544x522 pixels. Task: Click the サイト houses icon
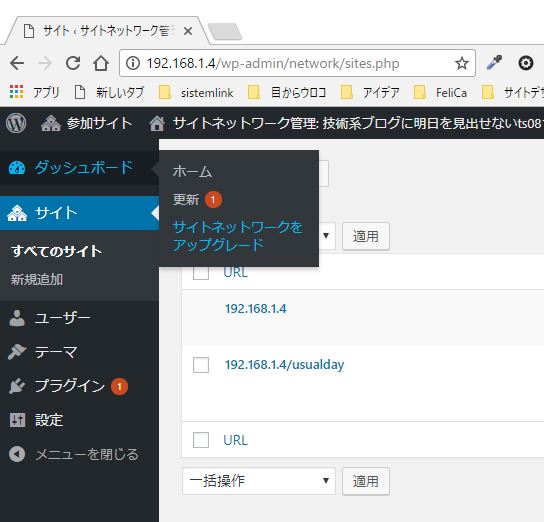(17, 213)
